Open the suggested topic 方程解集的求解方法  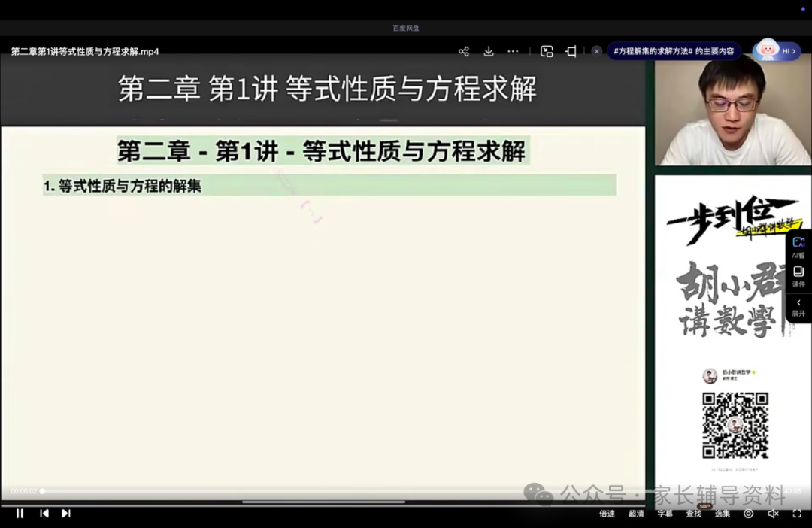674,51
